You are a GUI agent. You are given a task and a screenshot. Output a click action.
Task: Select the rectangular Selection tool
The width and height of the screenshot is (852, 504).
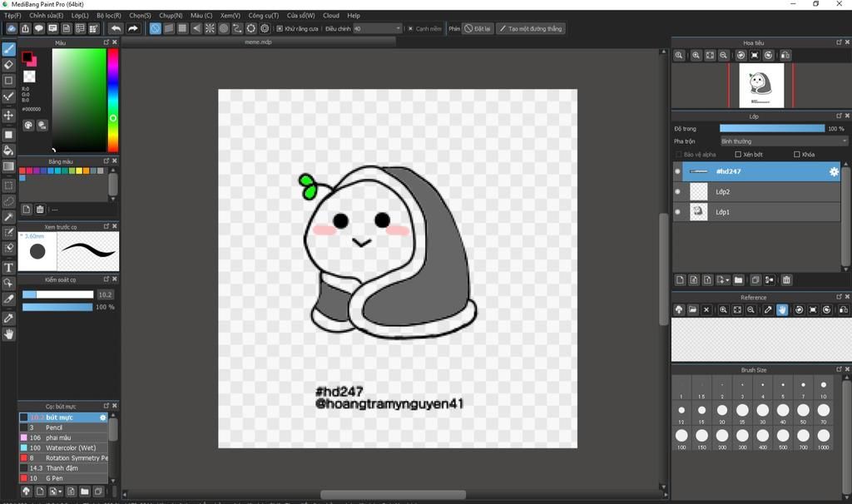tap(8, 185)
